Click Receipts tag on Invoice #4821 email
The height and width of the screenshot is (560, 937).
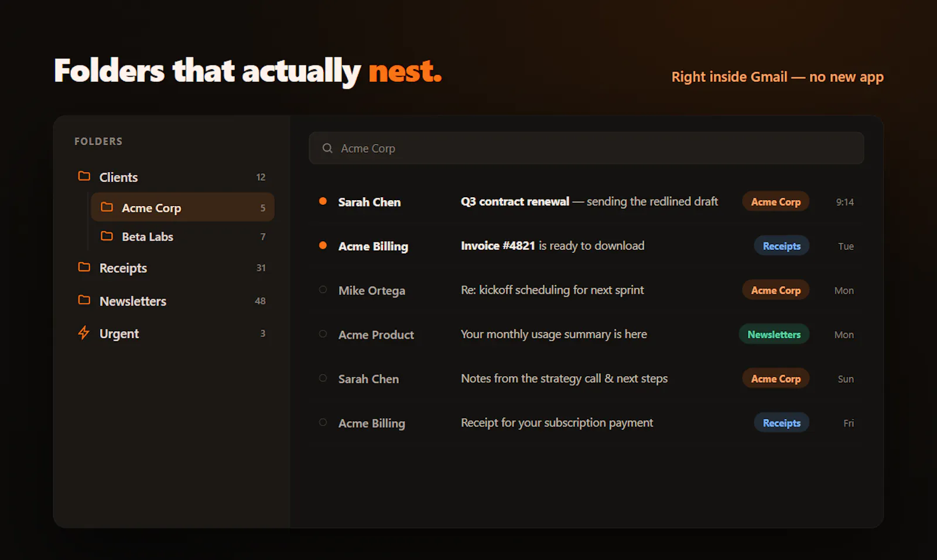[781, 246]
